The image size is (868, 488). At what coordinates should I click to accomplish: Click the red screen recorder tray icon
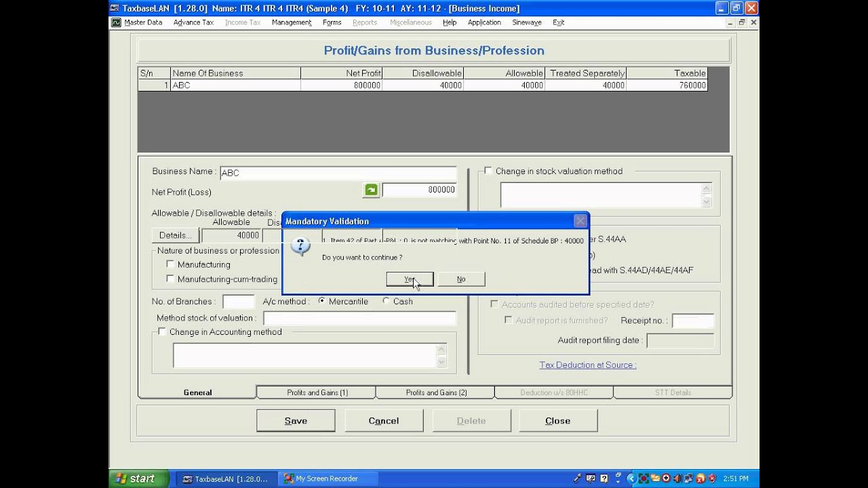click(x=644, y=479)
